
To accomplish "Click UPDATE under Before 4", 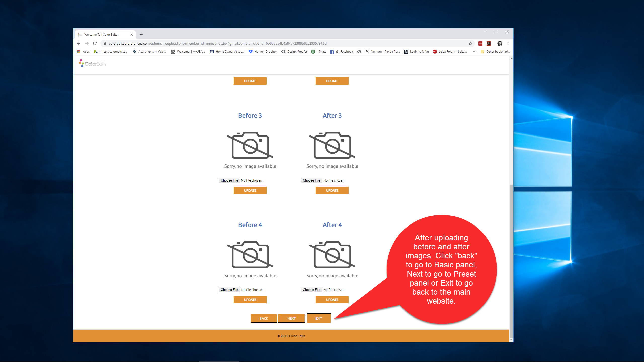I will 250,300.
